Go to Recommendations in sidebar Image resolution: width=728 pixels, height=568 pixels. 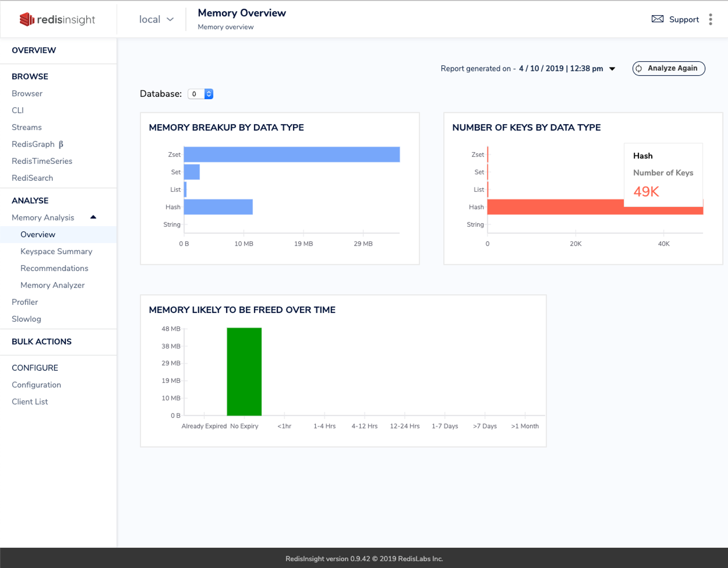[x=54, y=268]
